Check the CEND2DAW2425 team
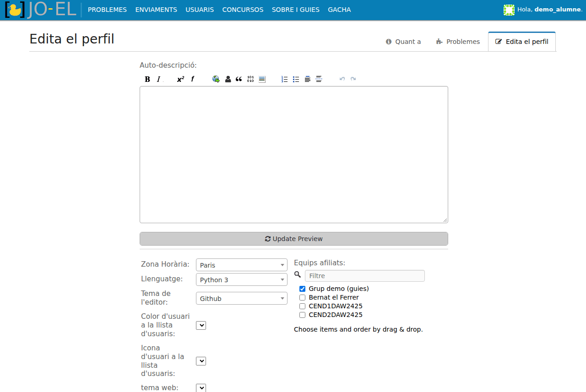 tap(302, 315)
